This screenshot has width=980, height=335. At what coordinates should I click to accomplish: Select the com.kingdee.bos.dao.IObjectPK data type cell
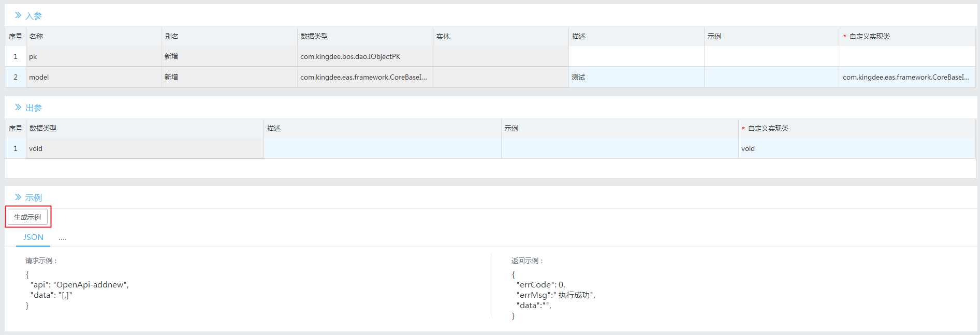point(350,56)
